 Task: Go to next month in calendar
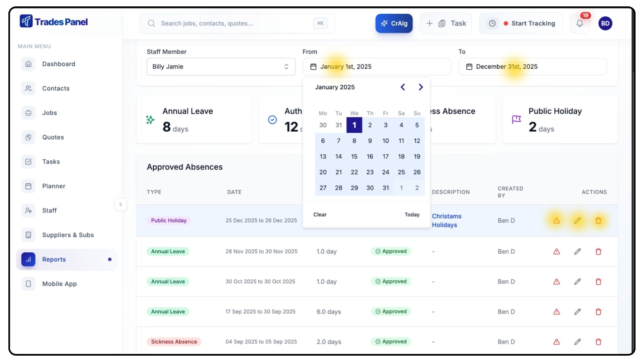[x=421, y=87]
